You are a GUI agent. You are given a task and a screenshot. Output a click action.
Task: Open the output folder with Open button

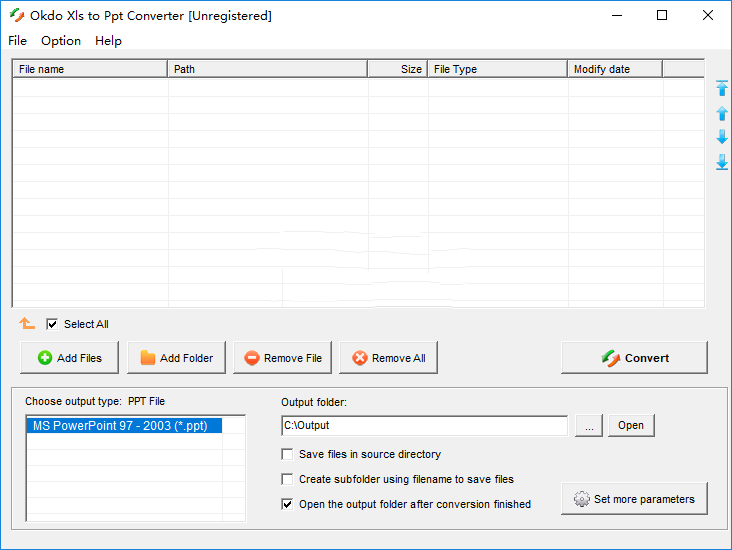tap(631, 425)
